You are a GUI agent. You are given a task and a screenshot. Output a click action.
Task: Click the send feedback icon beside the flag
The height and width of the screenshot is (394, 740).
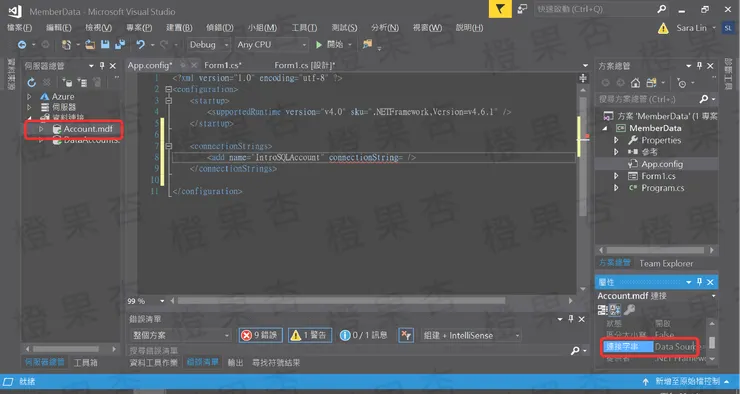522,9
